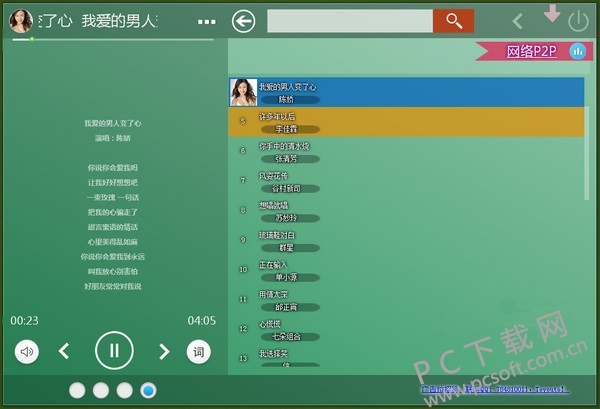Click the blue equalizer bars icon
This screenshot has height=409, width=600.
point(577,51)
